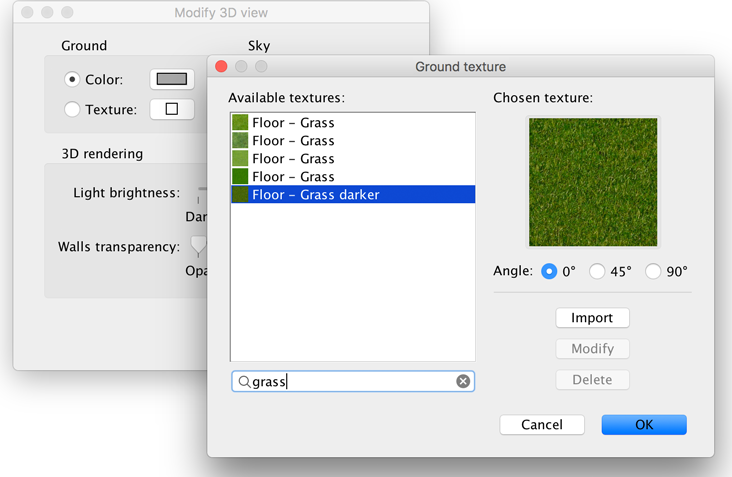This screenshot has height=477, width=732.
Task: Click the Import button
Action: pyautogui.click(x=592, y=318)
